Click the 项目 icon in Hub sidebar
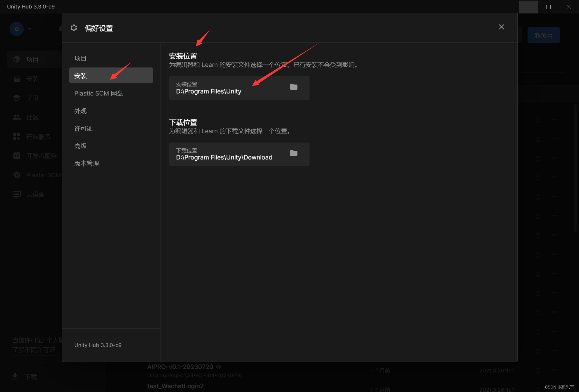The width and height of the screenshot is (579, 392). coord(17,59)
